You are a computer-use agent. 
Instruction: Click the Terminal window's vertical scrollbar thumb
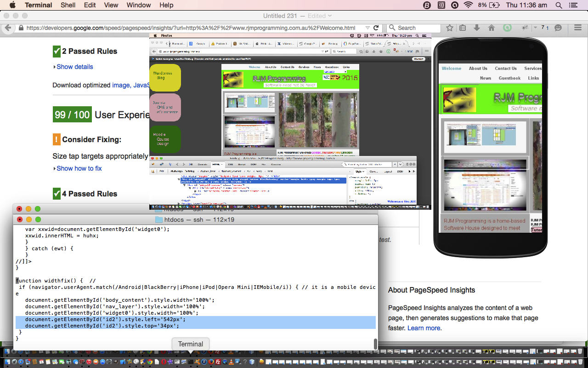point(375,344)
